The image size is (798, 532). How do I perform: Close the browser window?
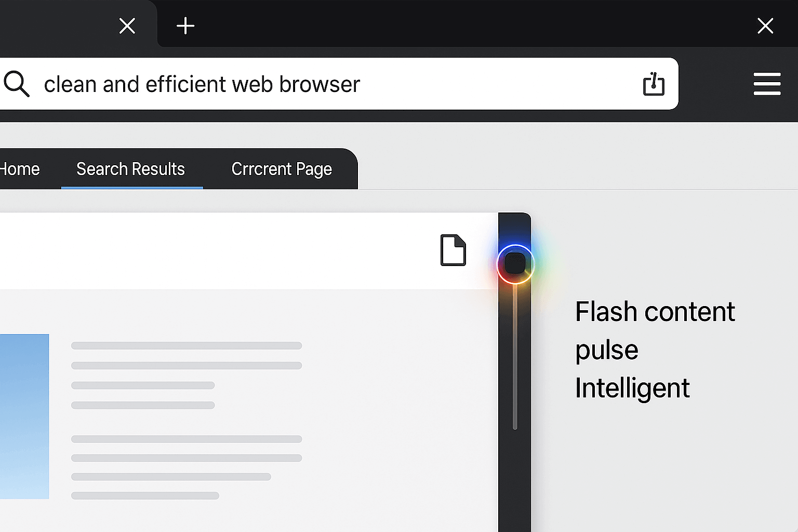pos(765,26)
